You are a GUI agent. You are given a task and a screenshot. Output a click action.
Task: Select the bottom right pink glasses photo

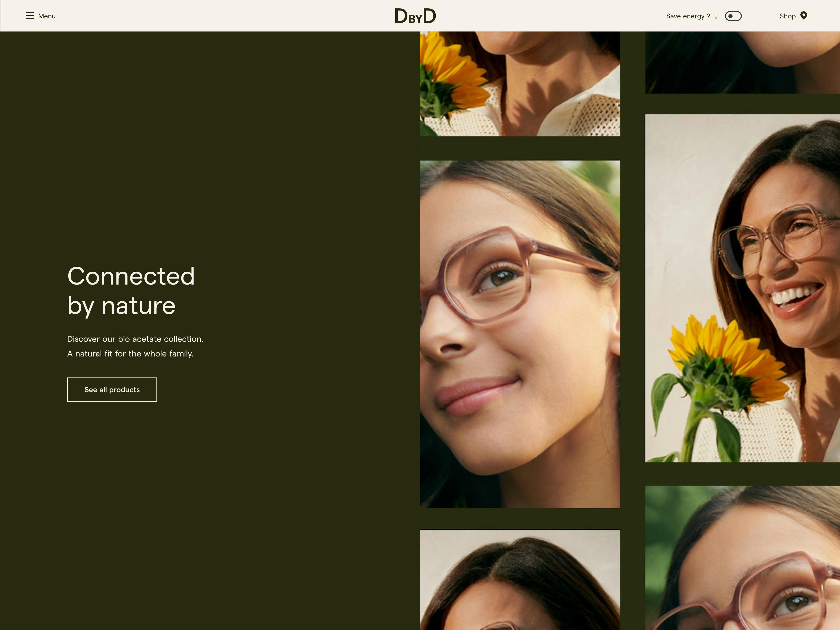[x=742, y=558]
